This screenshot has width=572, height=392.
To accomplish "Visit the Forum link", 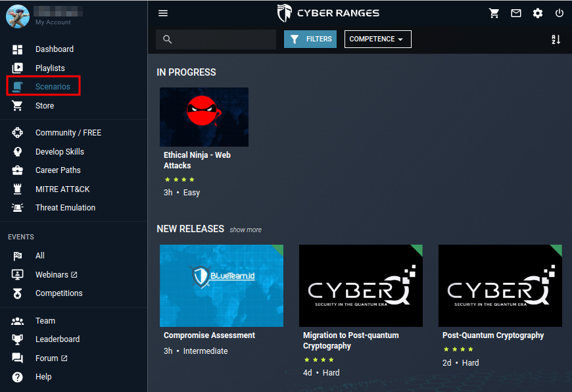I will tap(48, 358).
